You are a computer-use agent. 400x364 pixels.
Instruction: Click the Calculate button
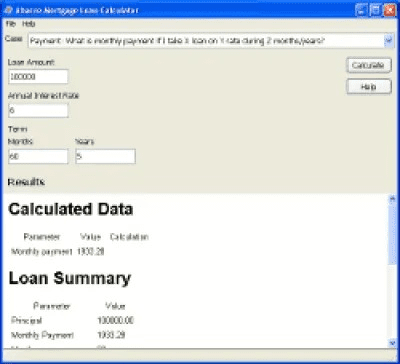click(x=369, y=65)
